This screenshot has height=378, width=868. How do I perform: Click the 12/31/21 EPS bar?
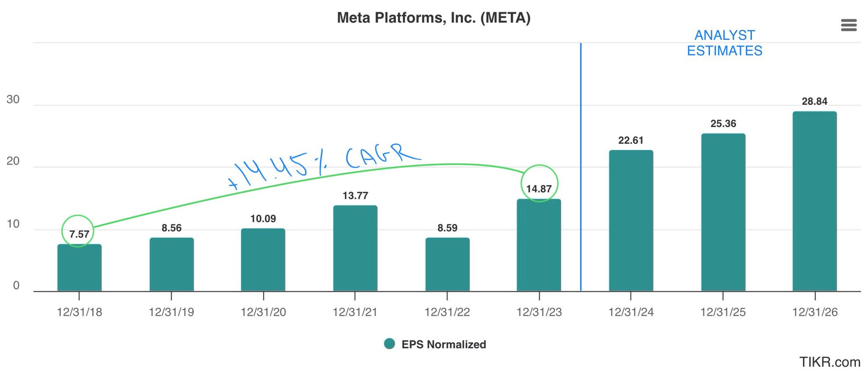tap(355, 249)
